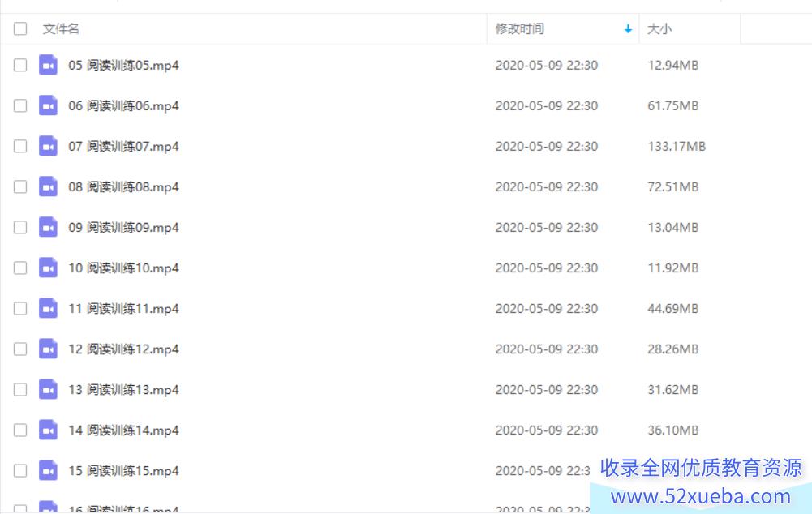Open the file 12 阅读训练12.mp4

124,349
